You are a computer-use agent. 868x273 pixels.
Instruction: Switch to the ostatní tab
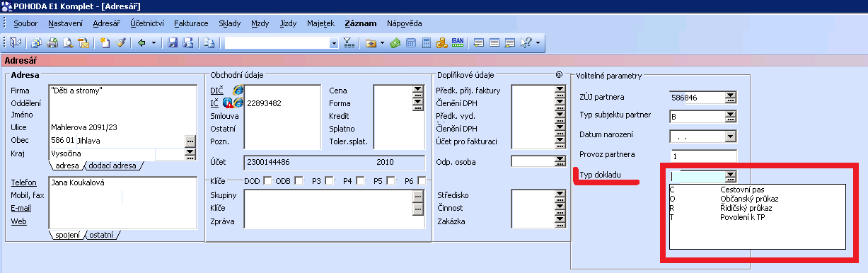coord(101,234)
